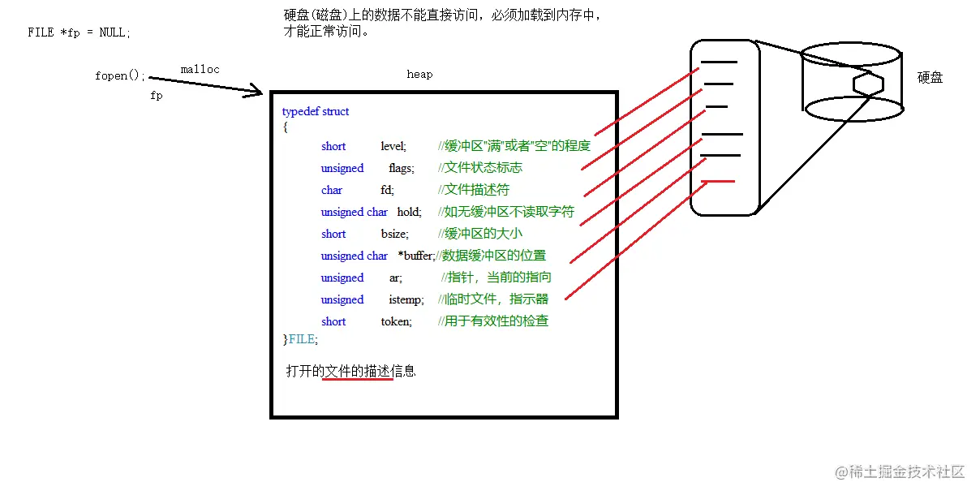Click the malloc arrow label
This screenshot has width=980, height=495.
click(x=200, y=69)
